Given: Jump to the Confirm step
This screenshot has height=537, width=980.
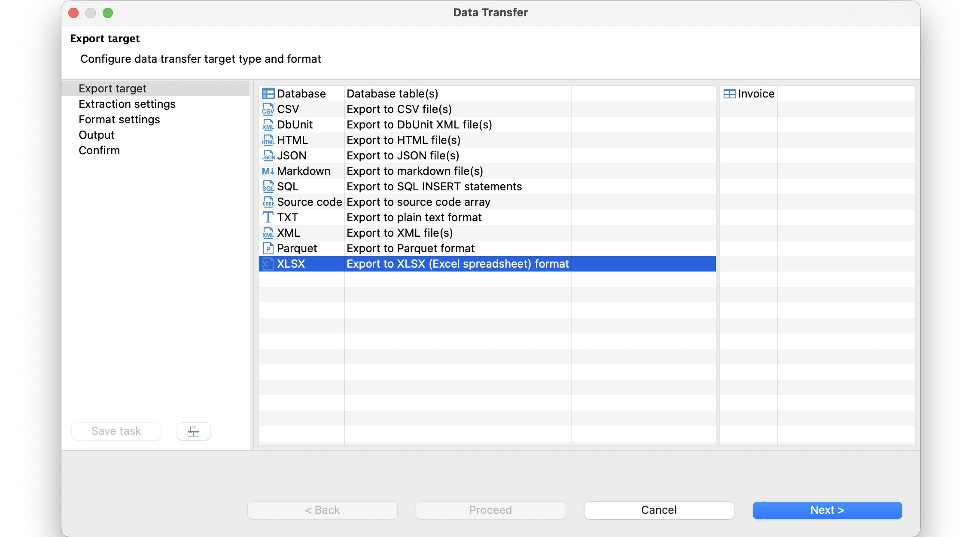Looking at the screenshot, I should [x=99, y=150].
